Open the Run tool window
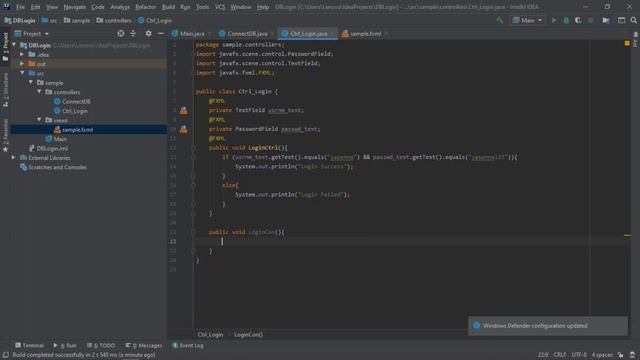Viewport: 640px width, 360px height. click(x=65, y=345)
